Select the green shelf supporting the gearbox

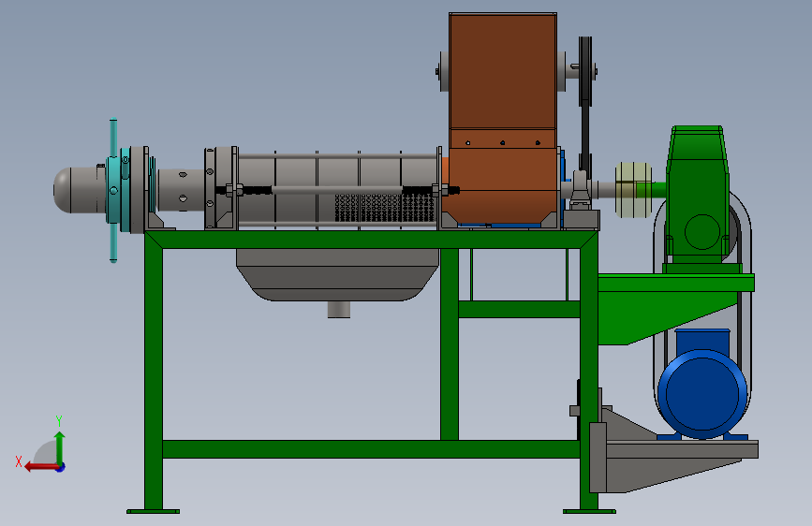pyautogui.click(x=675, y=308)
